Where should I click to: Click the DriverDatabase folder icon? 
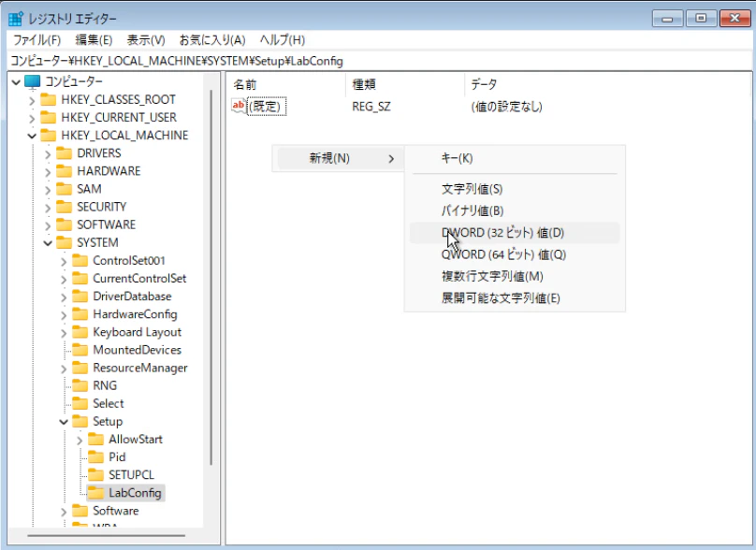coord(80,297)
